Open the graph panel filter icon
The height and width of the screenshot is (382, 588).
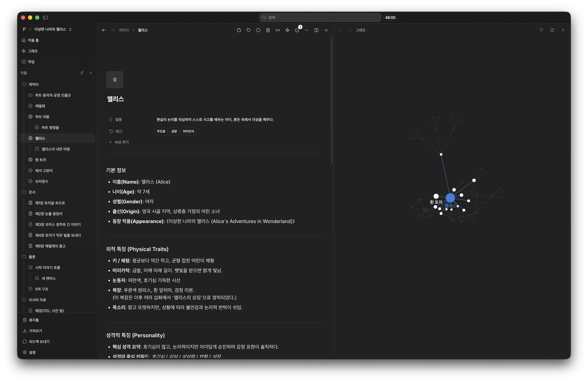pos(541,30)
